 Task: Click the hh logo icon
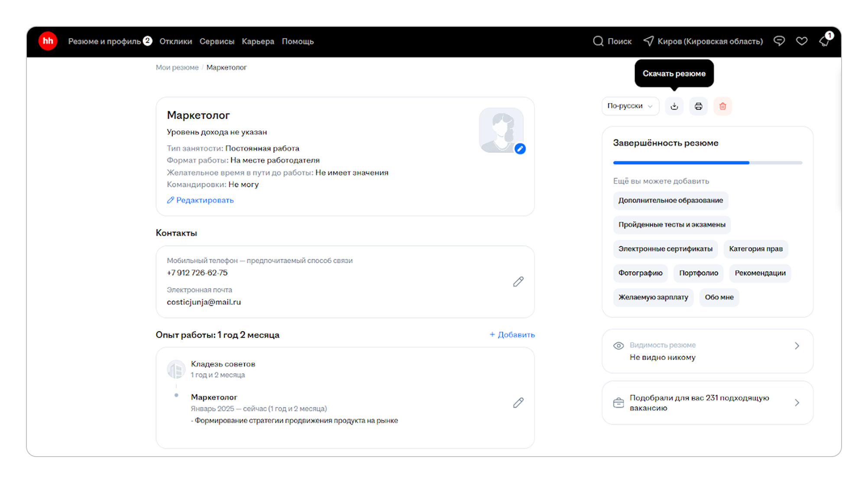click(48, 41)
